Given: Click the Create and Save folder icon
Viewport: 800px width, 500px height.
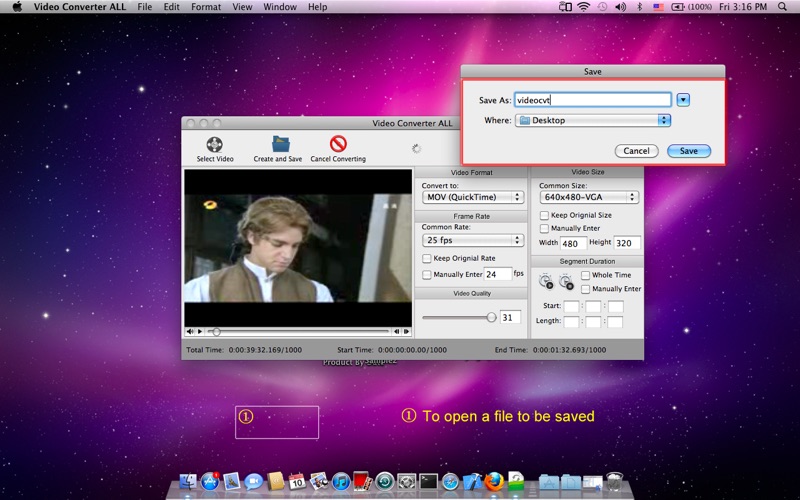Looking at the screenshot, I should pos(281,144).
